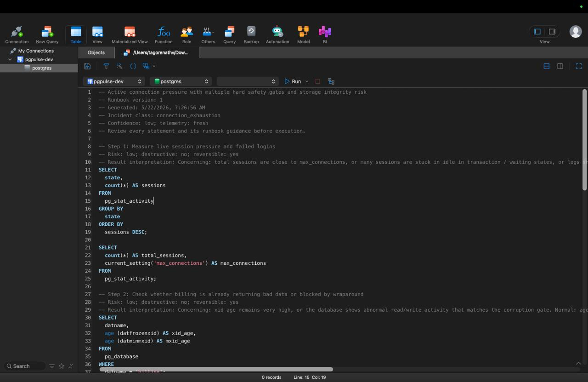Expand the result pane up chevron
This screenshot has height=382, width=588.
tap(578, 363)
